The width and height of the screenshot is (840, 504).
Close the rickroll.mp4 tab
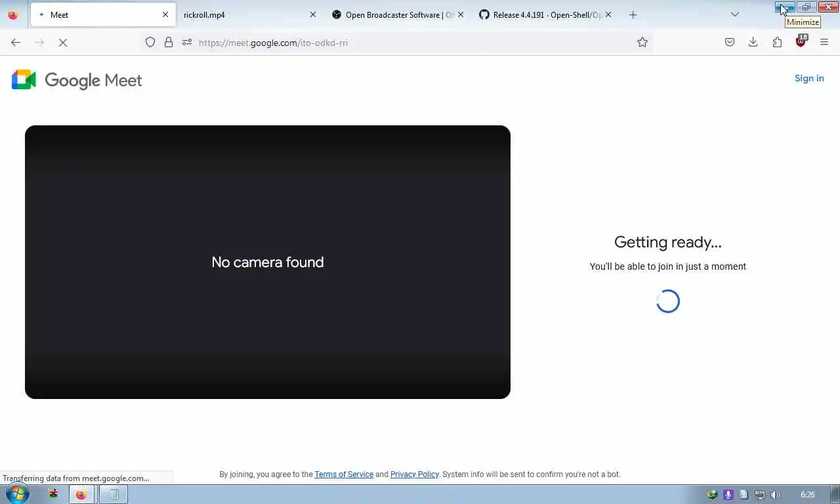(312, 14)
